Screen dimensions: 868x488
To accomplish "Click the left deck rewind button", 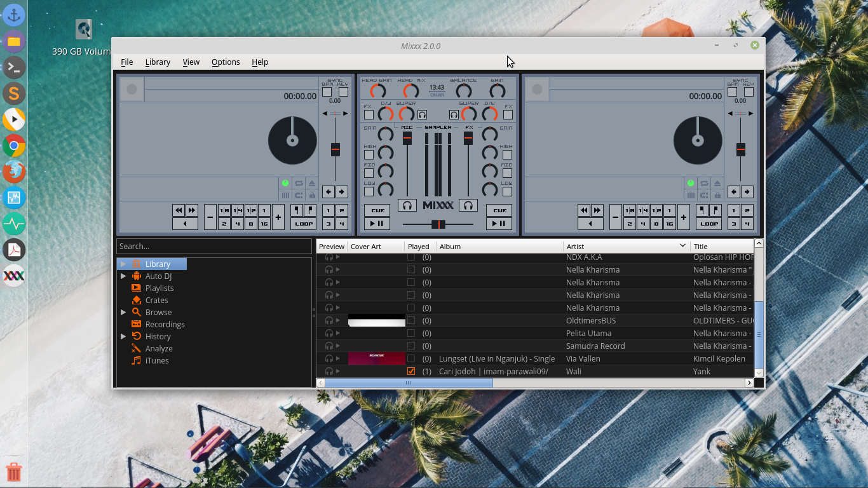I will click(x=179, y=210).
